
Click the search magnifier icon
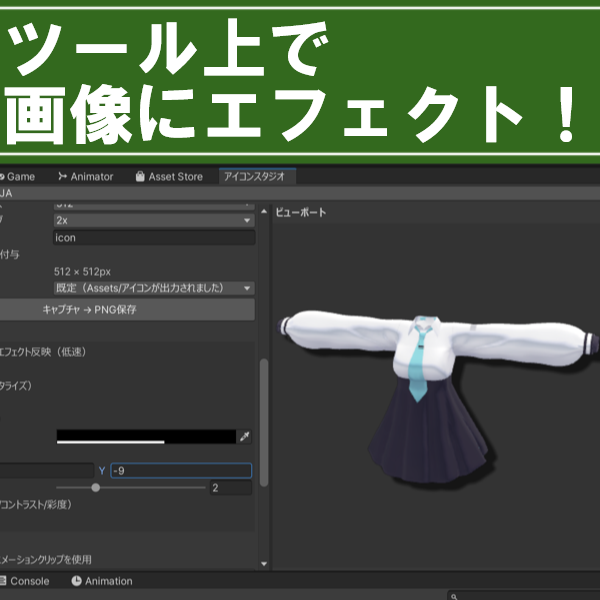pos(454,597)
